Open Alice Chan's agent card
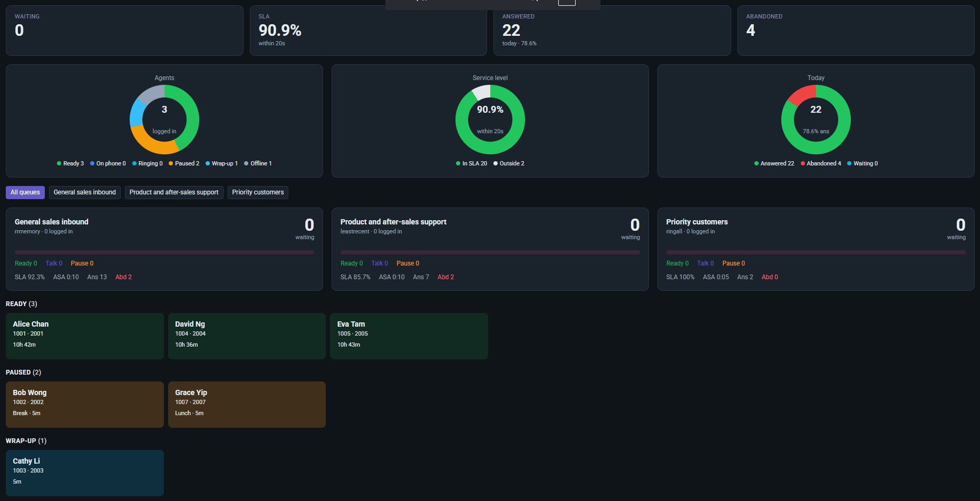 [85, 336]
